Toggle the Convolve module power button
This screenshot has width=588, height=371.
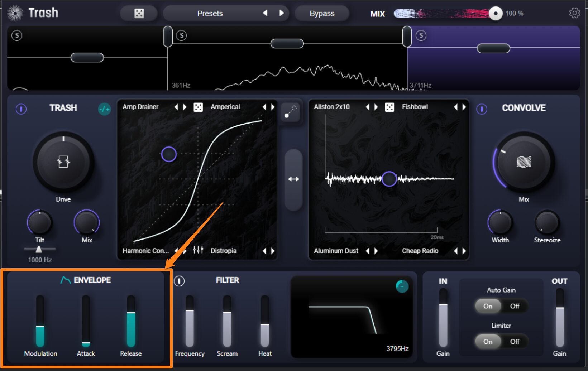point(482,109)
